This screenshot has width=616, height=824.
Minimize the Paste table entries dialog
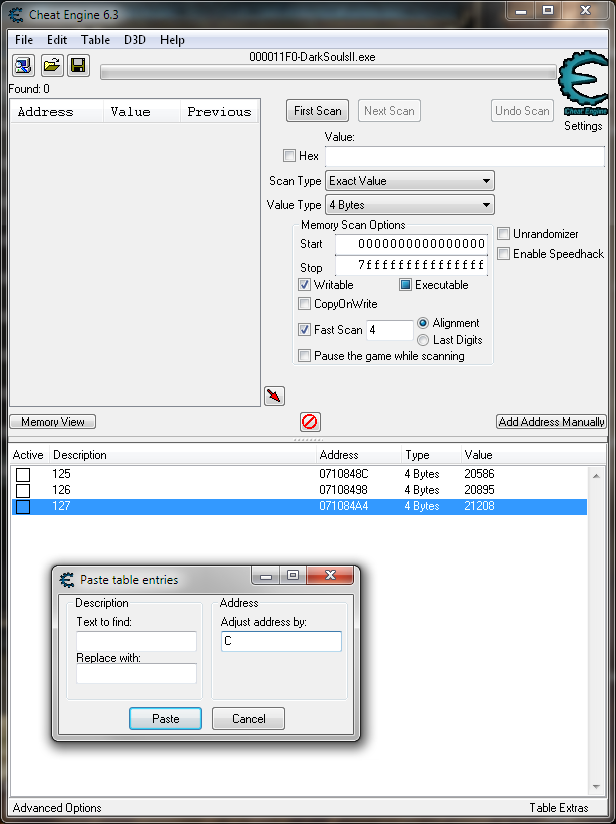(266, 575)
